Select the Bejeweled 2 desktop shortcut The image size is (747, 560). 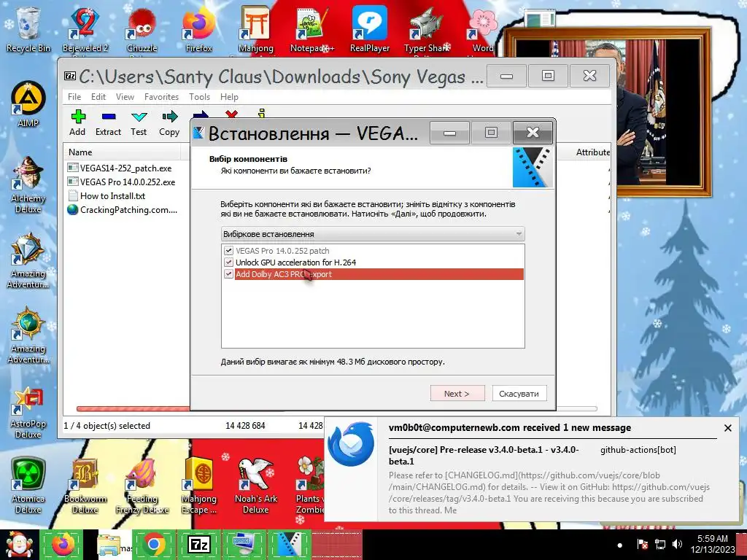85,29
